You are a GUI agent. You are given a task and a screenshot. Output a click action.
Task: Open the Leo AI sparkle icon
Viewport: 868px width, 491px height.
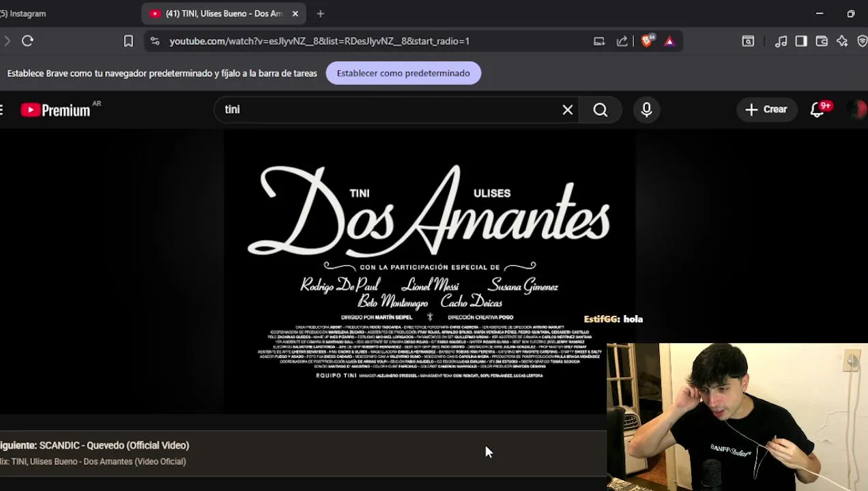[842, 41]
